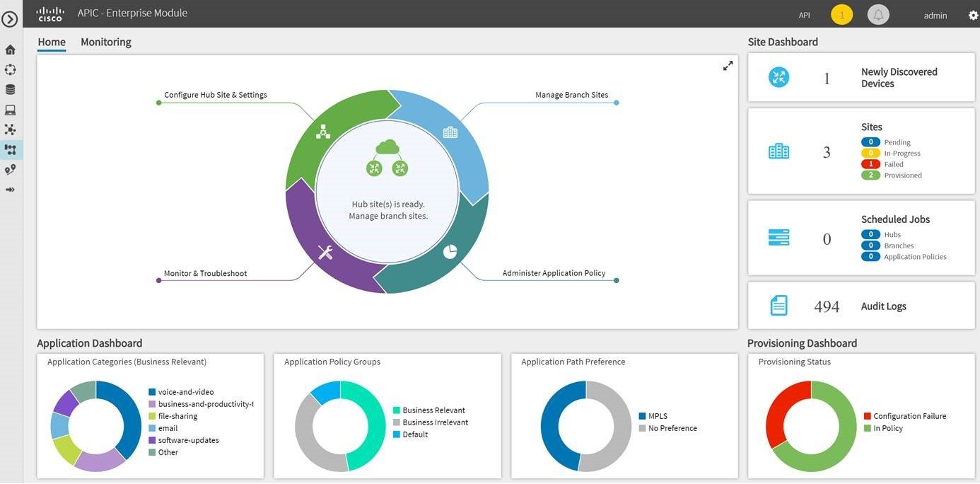Select the Discovery icon in the left navigation
This screenshot has height=484, width=980.
click(x=10, y=69)
